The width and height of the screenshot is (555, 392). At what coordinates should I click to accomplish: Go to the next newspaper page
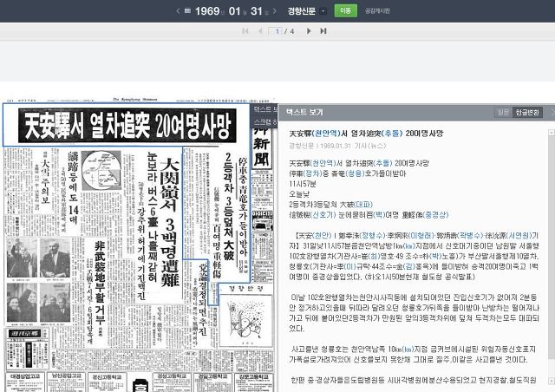(309, 31)
